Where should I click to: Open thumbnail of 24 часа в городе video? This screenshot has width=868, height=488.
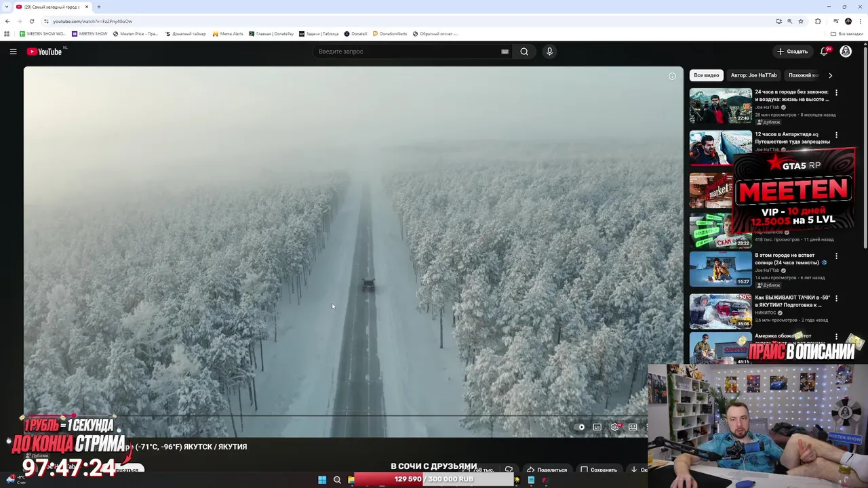pyautogui.click(x=720, y=106)
